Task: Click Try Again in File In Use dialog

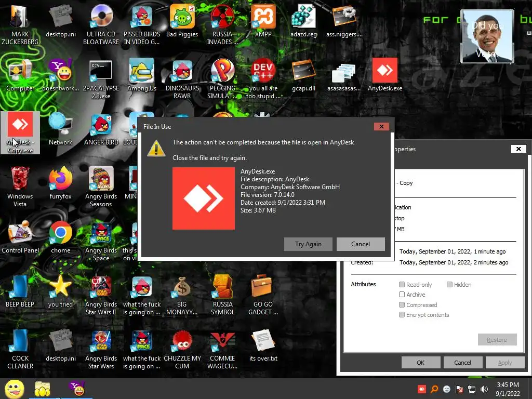Action: pos(308,244)
